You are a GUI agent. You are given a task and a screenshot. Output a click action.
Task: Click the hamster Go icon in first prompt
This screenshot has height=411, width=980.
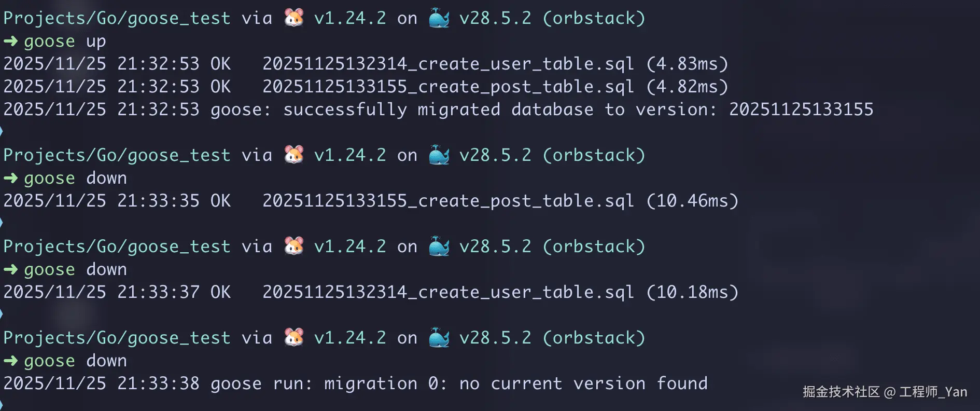pos(294,18)
